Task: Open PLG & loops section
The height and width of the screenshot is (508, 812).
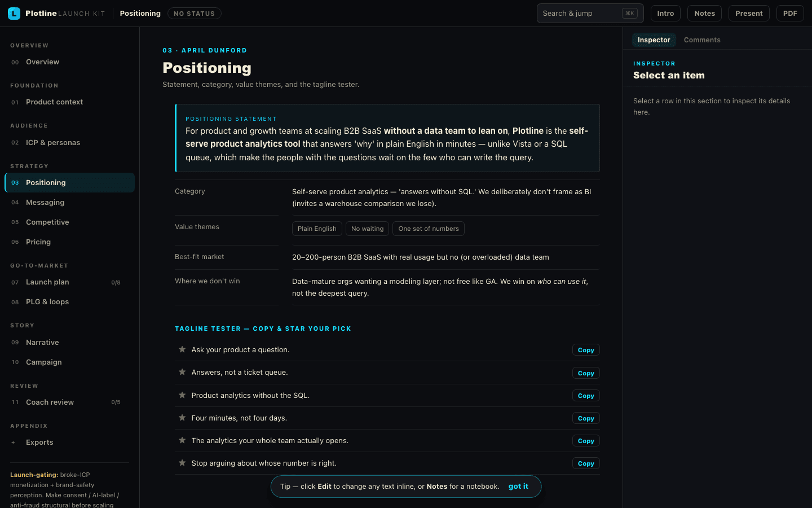Action: pyautogui.click(x=69, y=302)
